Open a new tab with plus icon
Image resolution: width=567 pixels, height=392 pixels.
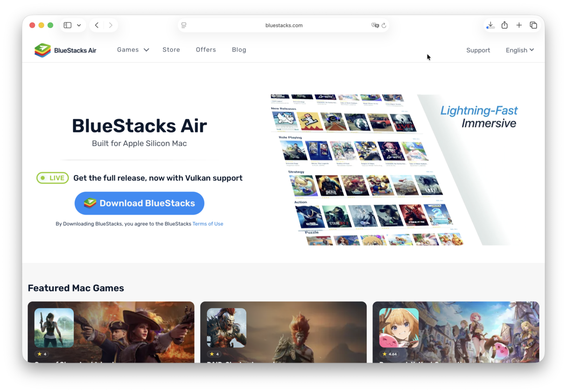tap(519, 25)
